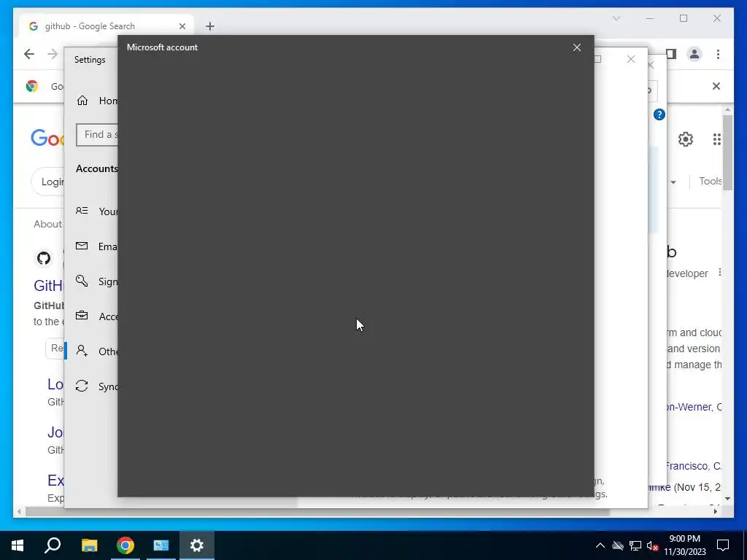
Task: Open Home in the Settings sidebar
Action: 97,101
